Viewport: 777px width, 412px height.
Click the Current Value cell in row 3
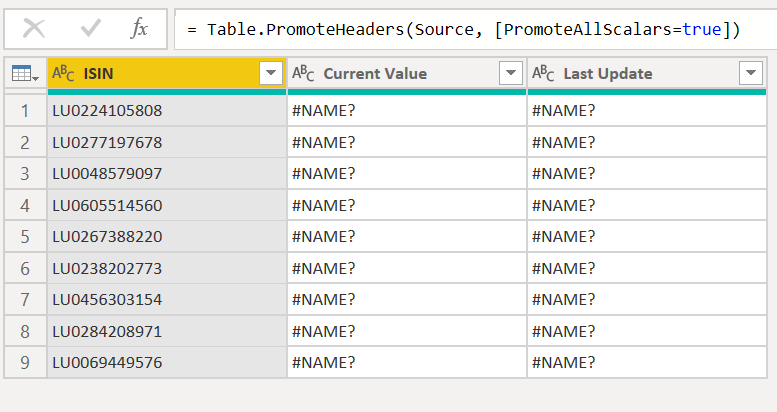406,174
